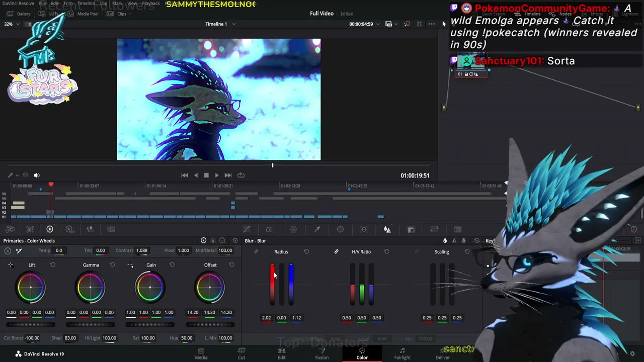Viewport: 644px width, 362px height.
Task: Open the Power Window palette
Action: (340, 229)
